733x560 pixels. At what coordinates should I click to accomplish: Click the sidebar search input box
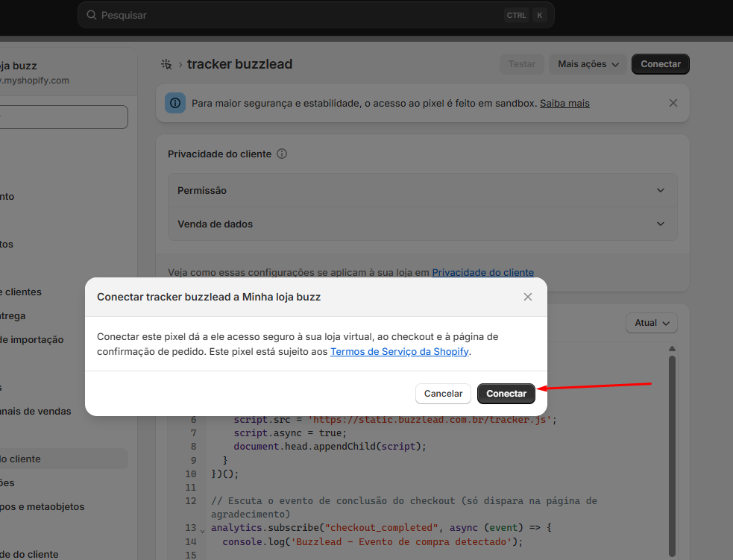point(63,117)
